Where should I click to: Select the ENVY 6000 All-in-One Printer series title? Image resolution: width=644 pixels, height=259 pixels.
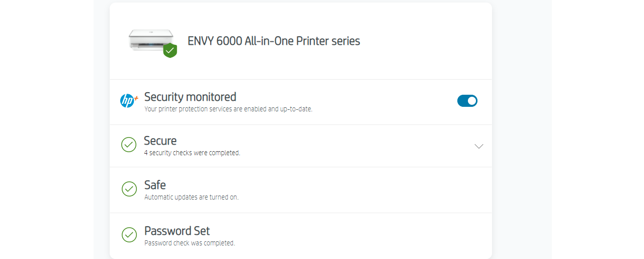[274, 41]
